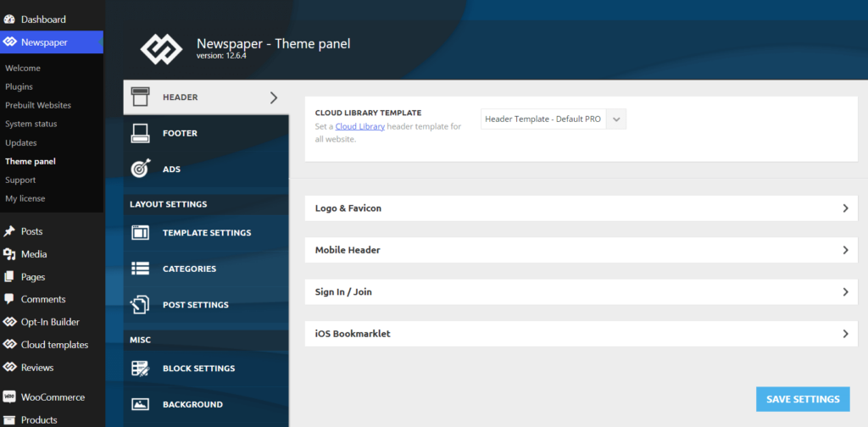Switch to the FOOTER tab
This screenshot has width=868, height=427.
tap(206, 133)
